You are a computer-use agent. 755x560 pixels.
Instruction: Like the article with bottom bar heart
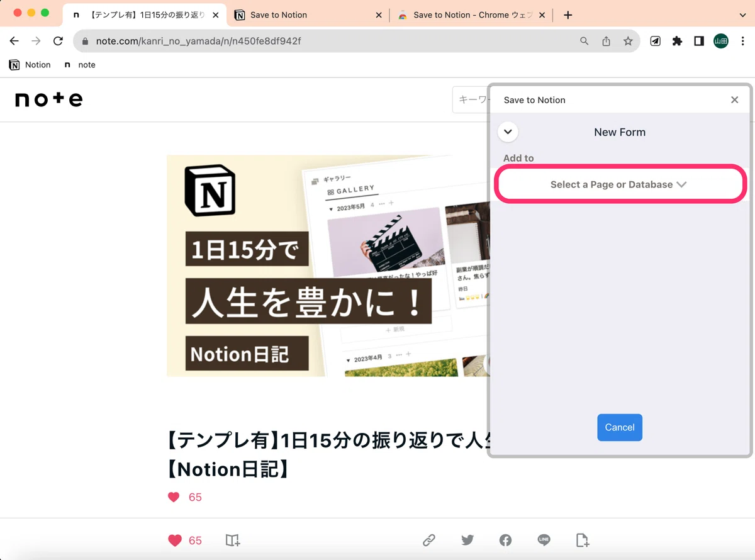pos(175,540)
